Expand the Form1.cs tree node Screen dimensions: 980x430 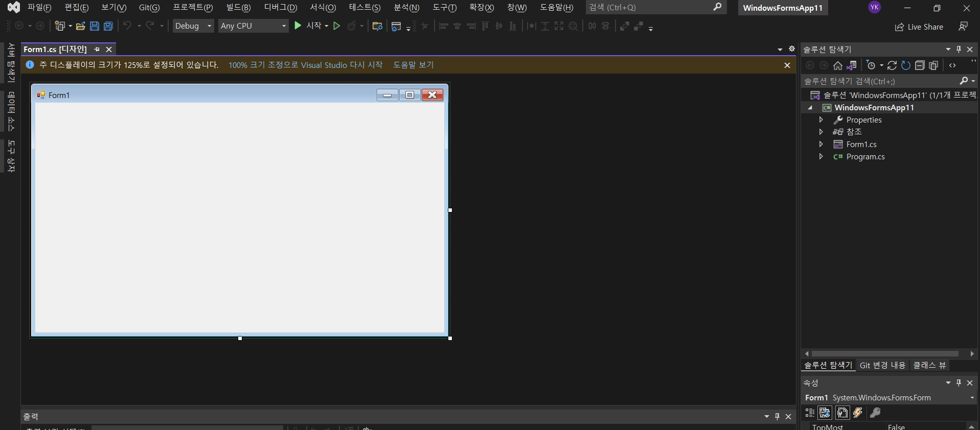point(821,145)
